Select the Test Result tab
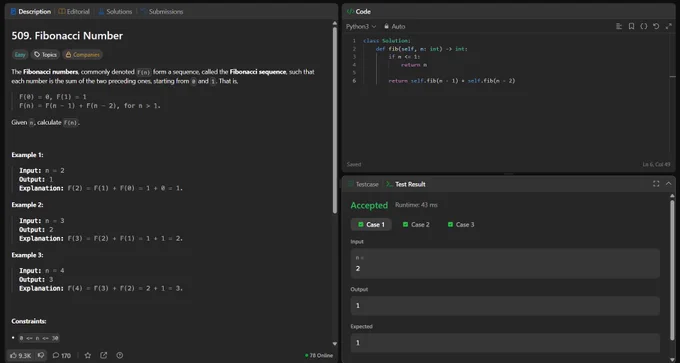The height and width of the screenshot is (363, 680). click(406, 184)
